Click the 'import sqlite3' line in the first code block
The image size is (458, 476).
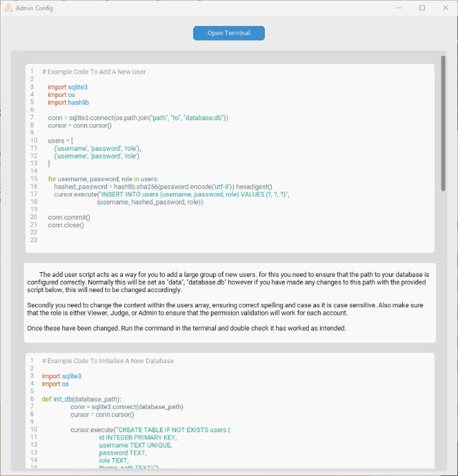(68, 87)
